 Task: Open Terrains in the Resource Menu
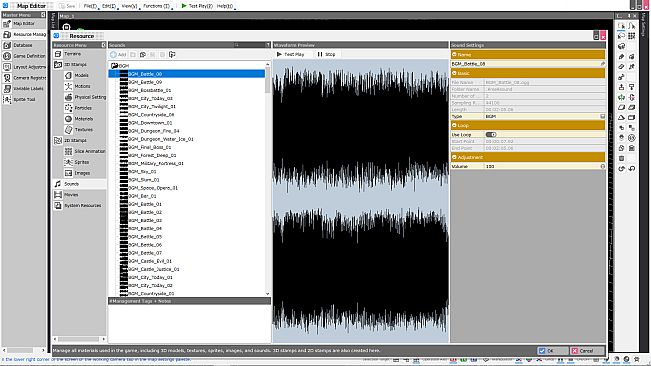[x=79, y=54]
